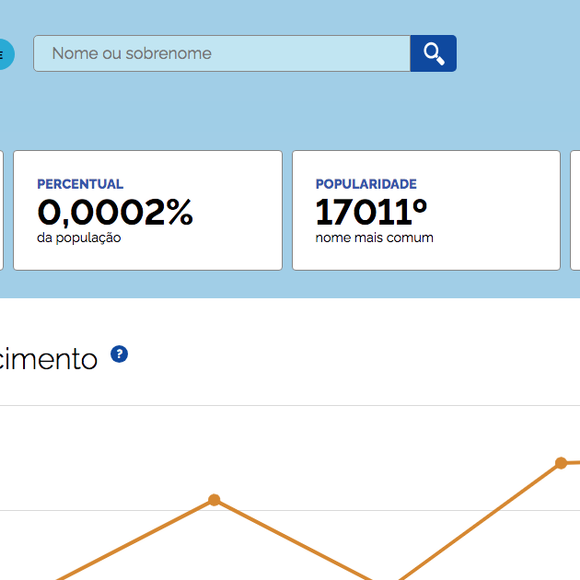Select the PERCENTUAL card heading
Image resolution: width=580 pixels, height=580 pixels.
coord(80,184)
